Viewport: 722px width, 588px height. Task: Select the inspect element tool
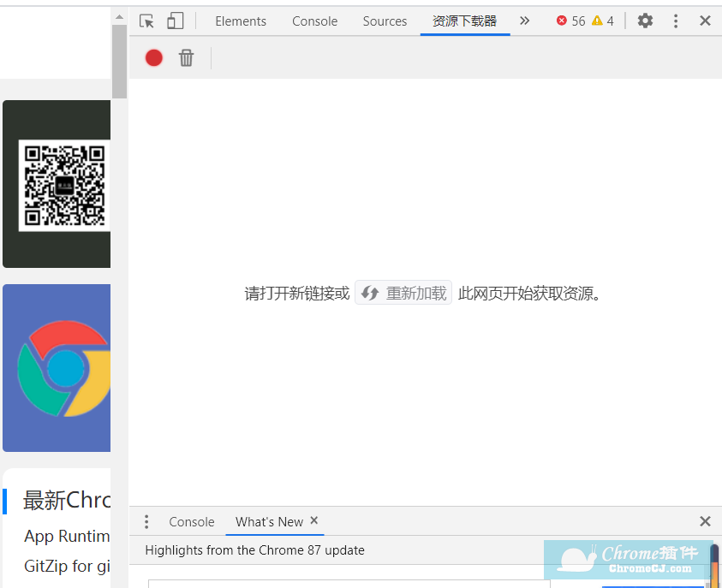click(x=146, y=21)
